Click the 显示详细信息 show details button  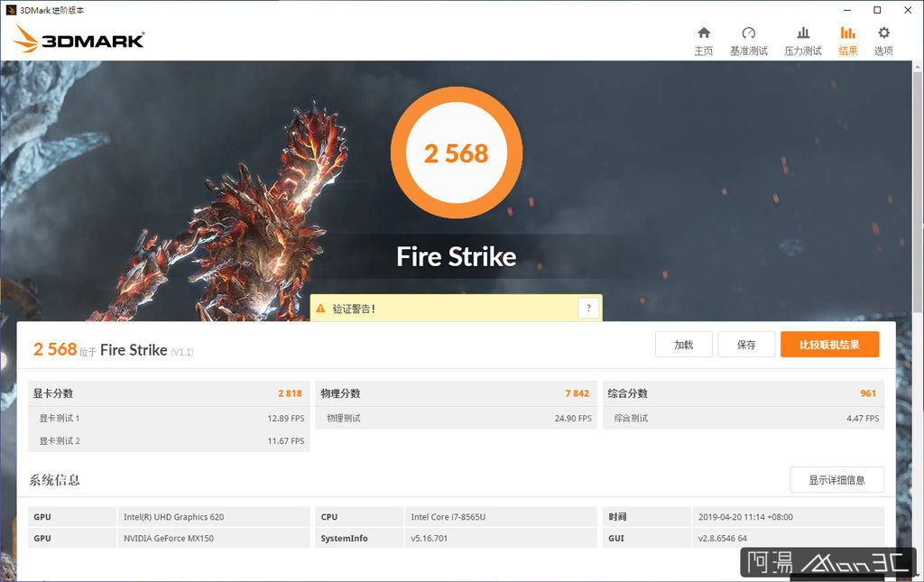point(836,480)
